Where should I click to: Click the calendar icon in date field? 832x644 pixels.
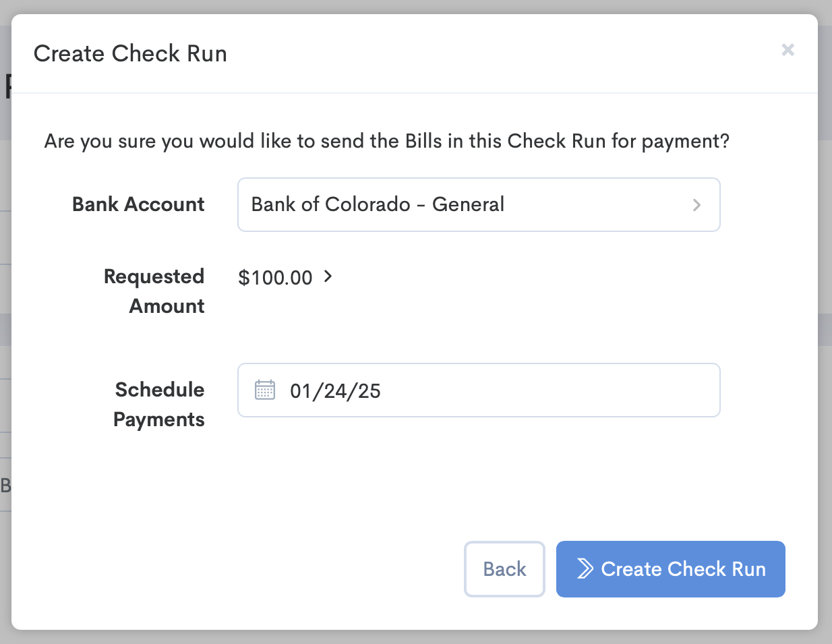pos(265,390)
